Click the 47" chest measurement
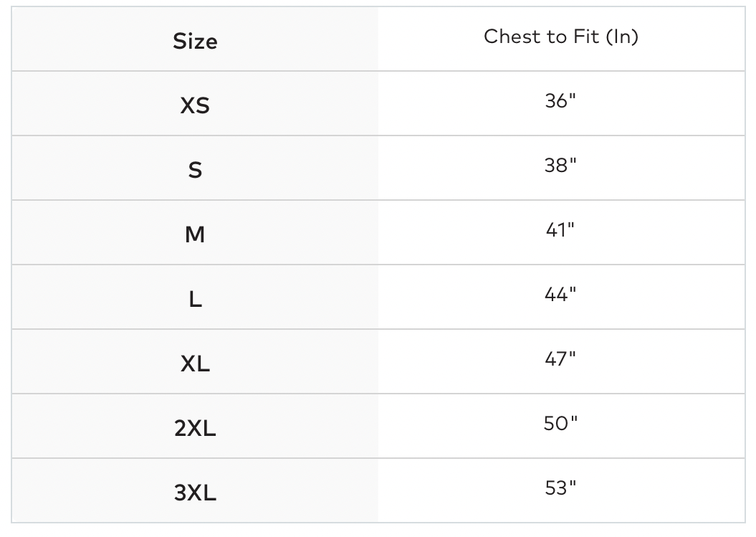 tap(560, 359)
